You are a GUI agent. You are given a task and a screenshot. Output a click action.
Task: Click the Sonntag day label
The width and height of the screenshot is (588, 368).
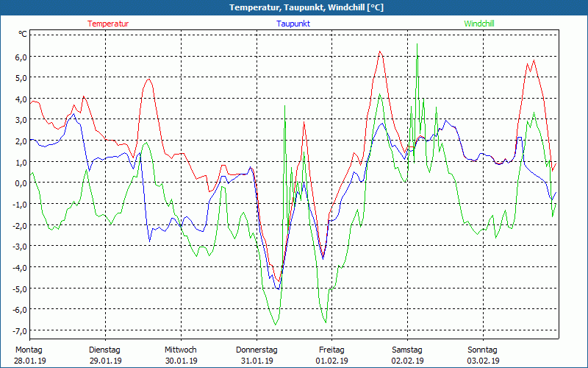(x=482, y=350)
